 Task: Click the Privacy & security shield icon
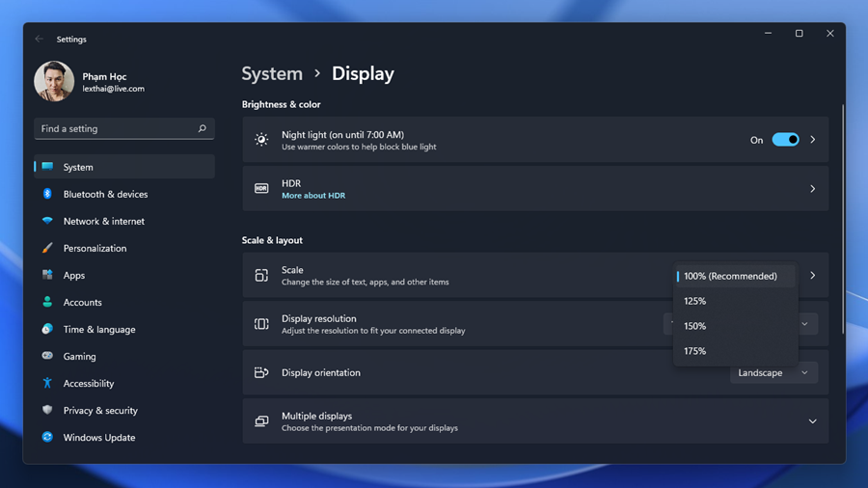point(47,410)
